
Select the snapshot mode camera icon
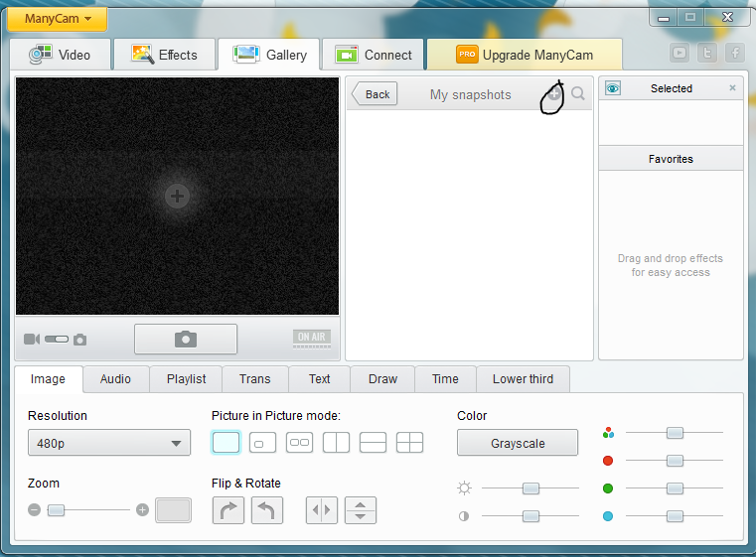[x=80, y=340]
